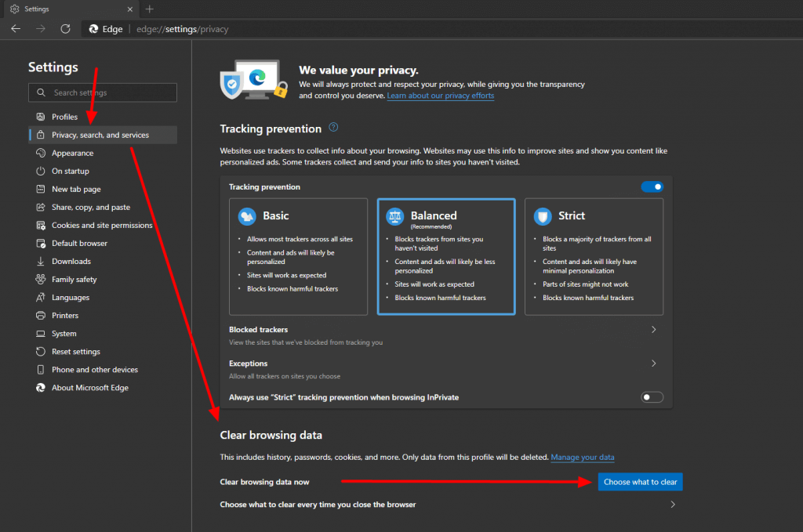
Task: Refresh the settings page
Action: pos(65,28)
